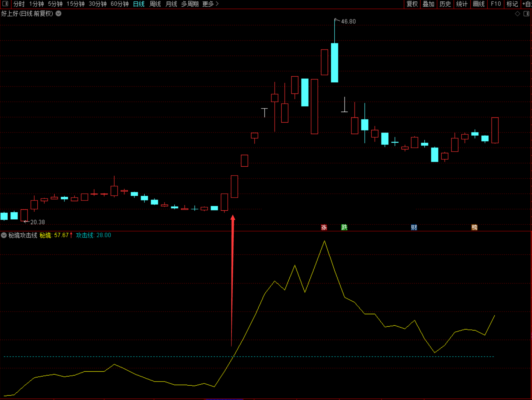Open the green 跌 event marker
532x400 pixels.
344,227
